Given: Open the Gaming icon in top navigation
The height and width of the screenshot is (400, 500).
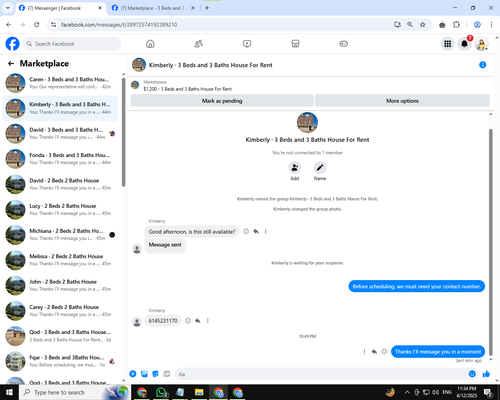Looking at the screenshot, I should click(344, 44).
